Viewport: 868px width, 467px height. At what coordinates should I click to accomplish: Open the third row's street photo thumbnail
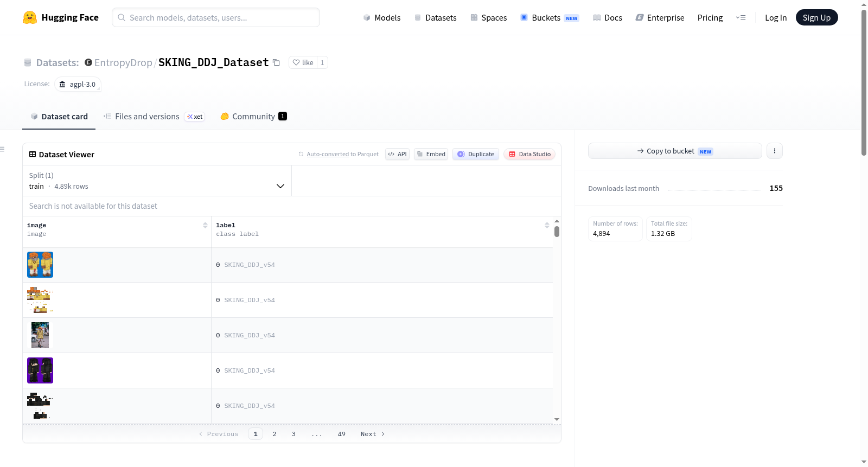click(x=40, y=335)
